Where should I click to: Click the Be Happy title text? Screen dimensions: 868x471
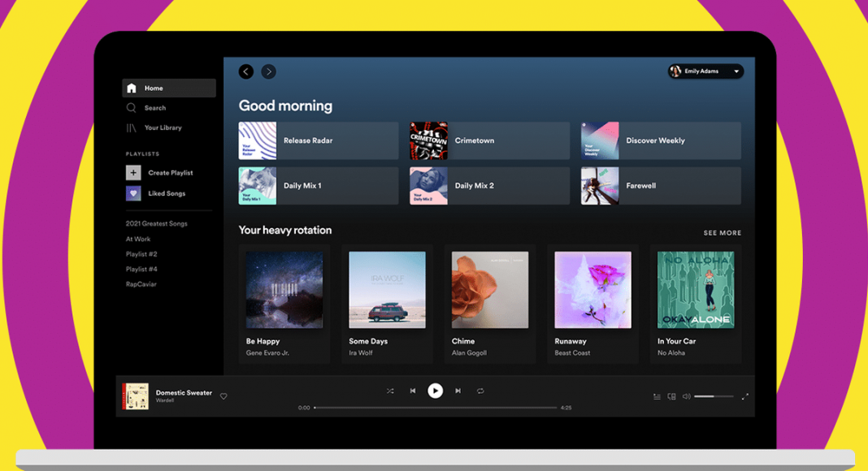(263, 341)
